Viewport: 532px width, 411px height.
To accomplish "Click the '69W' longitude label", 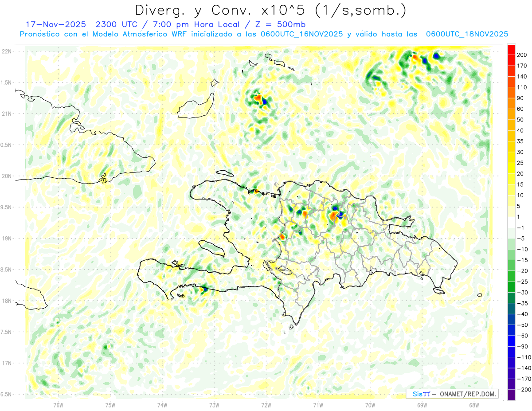I will (x=422, y=405).
